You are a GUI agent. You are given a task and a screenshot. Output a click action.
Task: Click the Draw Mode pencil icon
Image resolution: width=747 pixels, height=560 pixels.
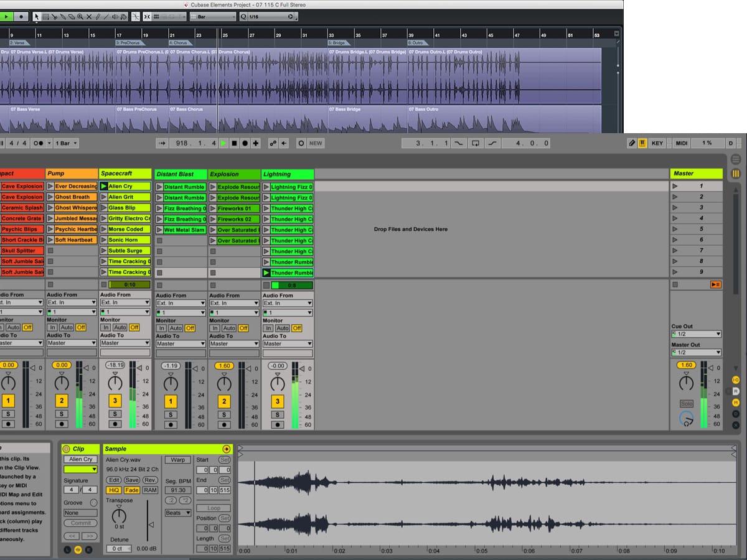[632, 143]
